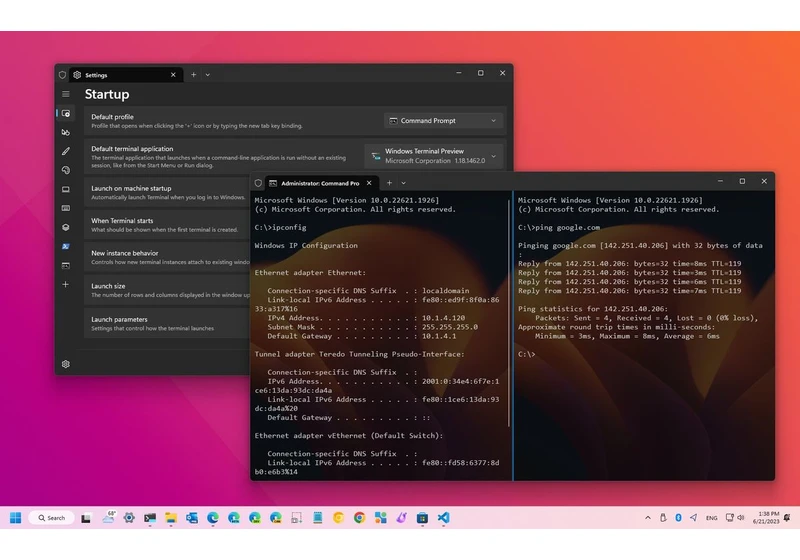Focus the right pane at the C:\> prompt
This screenshot has height=560, width=800.
(x=527, y=354)
